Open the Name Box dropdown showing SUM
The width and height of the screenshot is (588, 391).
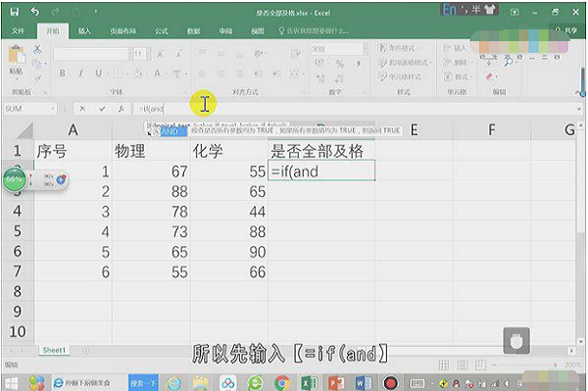coord(53,109)
